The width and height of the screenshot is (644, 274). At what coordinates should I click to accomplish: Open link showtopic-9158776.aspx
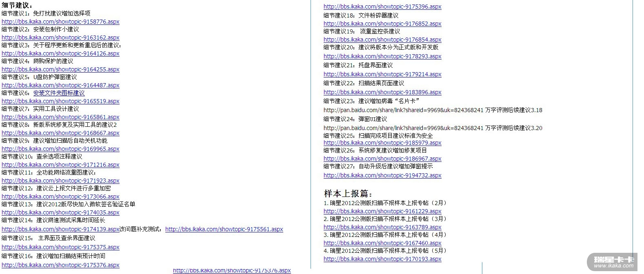pos(60,22)
